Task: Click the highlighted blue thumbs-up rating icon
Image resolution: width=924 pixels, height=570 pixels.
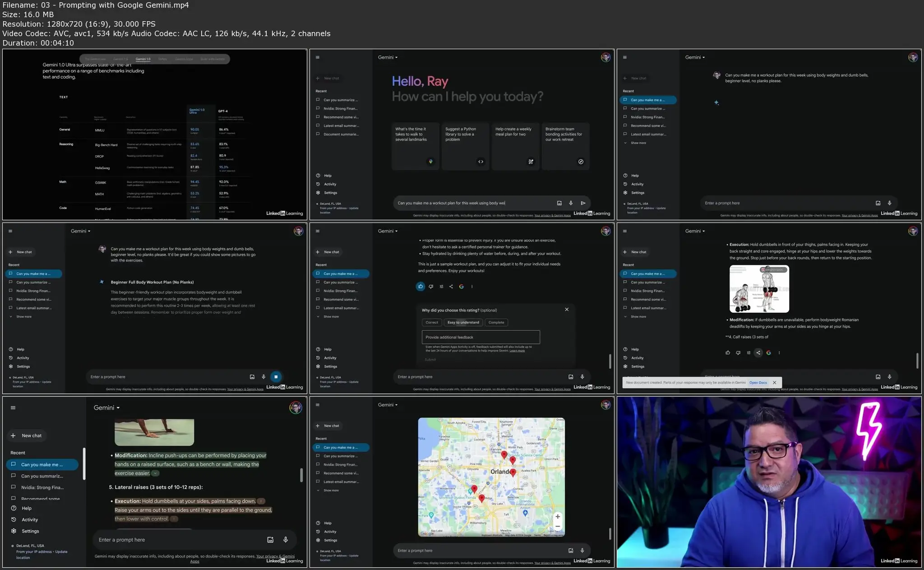Action: pos(420,287)
